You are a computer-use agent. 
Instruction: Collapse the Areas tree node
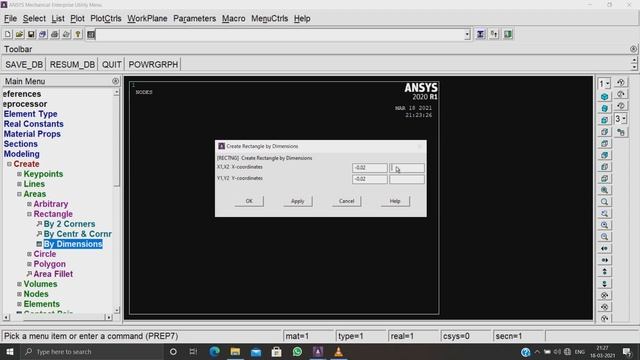[19, 194]
